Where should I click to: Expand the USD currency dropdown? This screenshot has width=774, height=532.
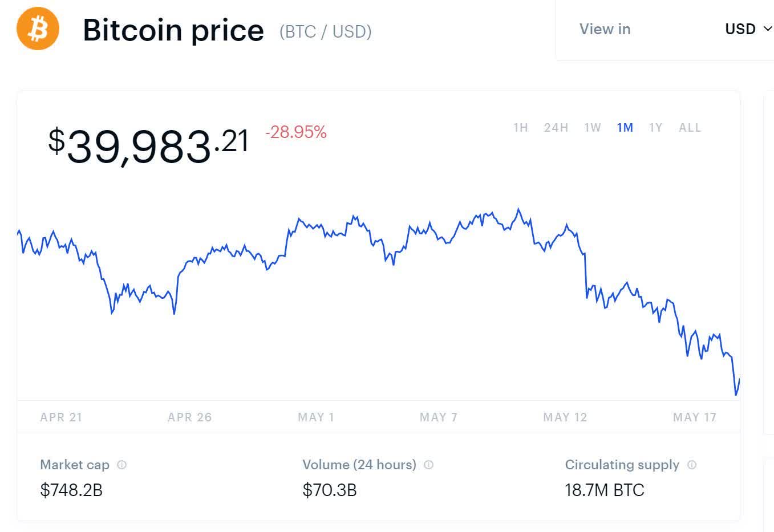[748, 29]
